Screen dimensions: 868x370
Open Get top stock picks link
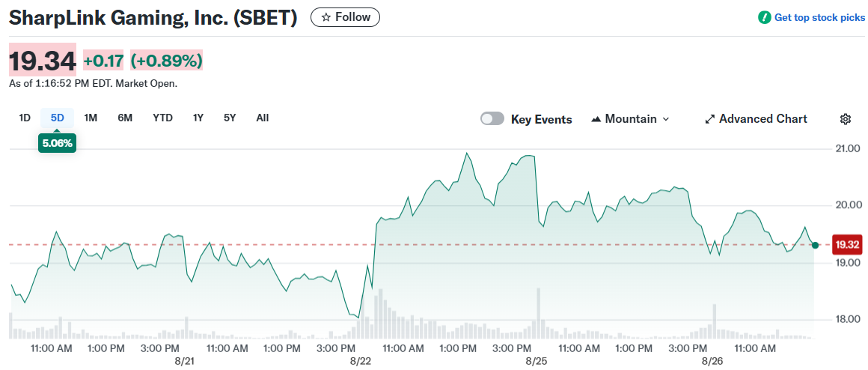click(819, 17)
